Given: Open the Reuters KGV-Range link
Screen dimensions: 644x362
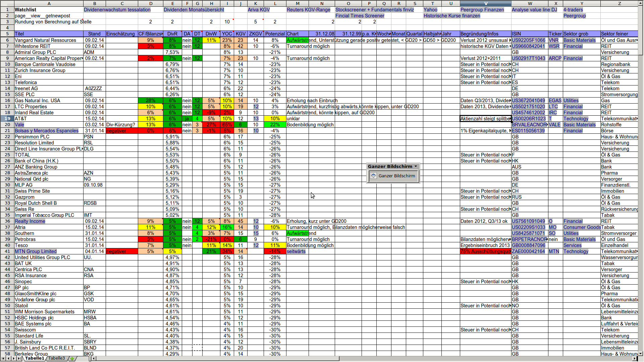Looking at the screenshot, I should [x=308, y=10].
